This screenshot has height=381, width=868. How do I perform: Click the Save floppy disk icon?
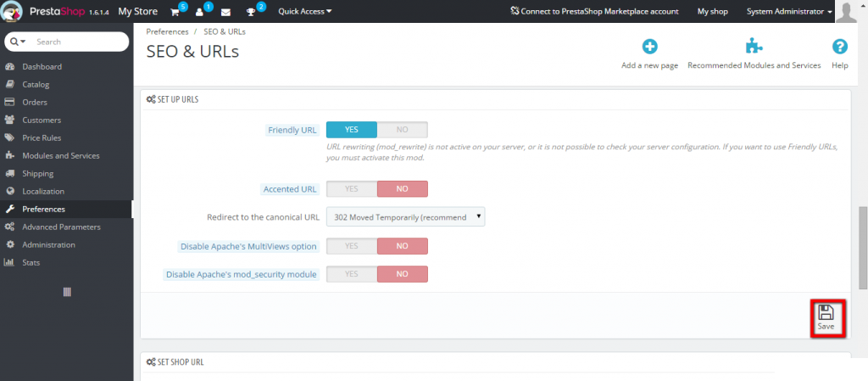(826, 312)
